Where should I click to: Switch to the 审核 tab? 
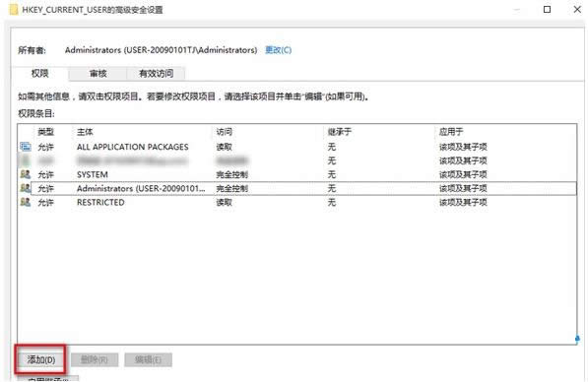tap(98, 74)
